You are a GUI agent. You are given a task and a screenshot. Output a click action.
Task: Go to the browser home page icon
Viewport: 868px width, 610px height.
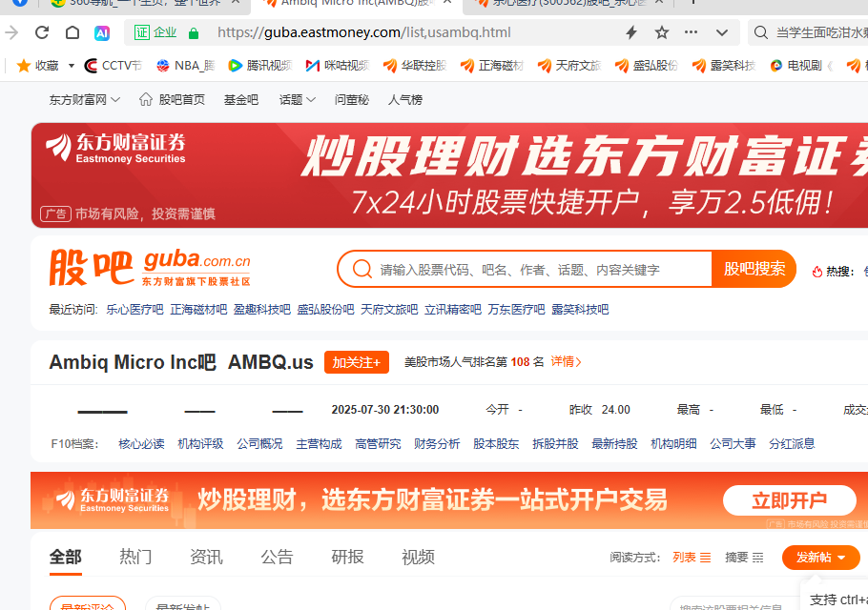[x=72, y=32]
